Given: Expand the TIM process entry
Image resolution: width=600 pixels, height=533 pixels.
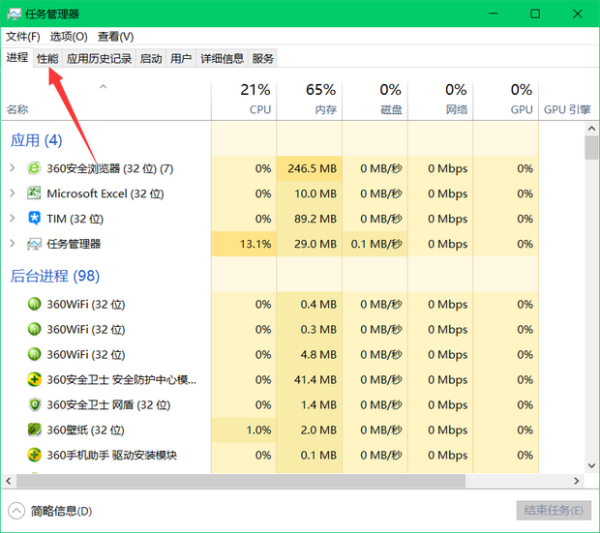Looking at the screenshot, I should (12, 218).
